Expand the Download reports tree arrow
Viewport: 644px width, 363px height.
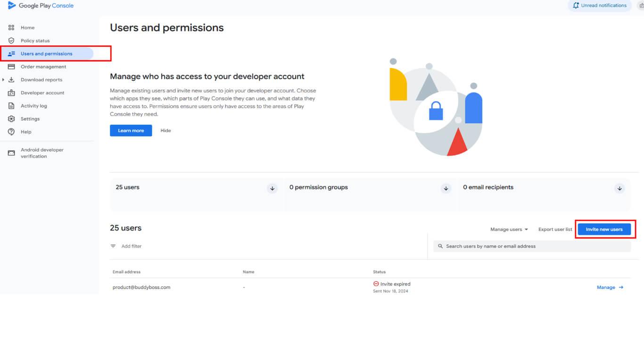click(x=3, y=80)
